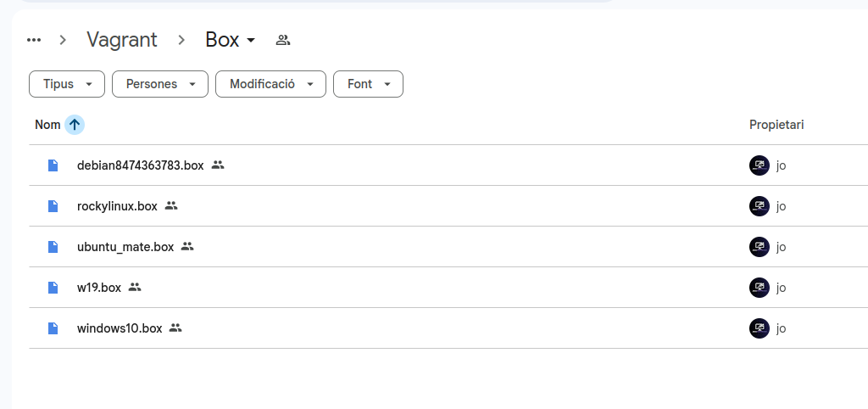Click the file icon beside windows10.box
The image size is (868, 409).
pos(53,328)
